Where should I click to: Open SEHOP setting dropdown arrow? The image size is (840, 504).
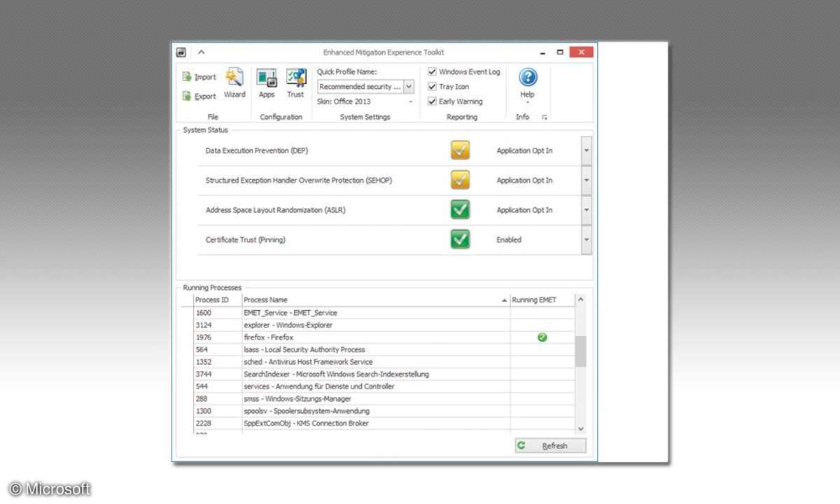587,181
